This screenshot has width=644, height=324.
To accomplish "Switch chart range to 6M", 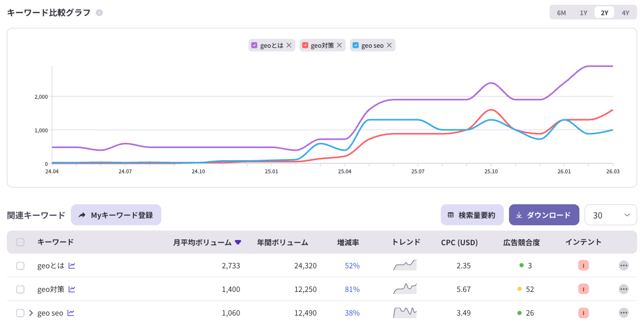I will pos(562,13).
